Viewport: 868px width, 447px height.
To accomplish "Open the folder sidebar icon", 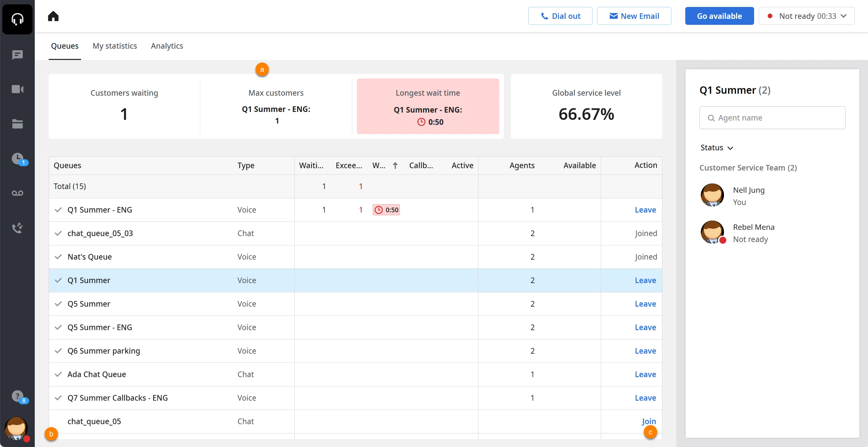I will 17,124.
